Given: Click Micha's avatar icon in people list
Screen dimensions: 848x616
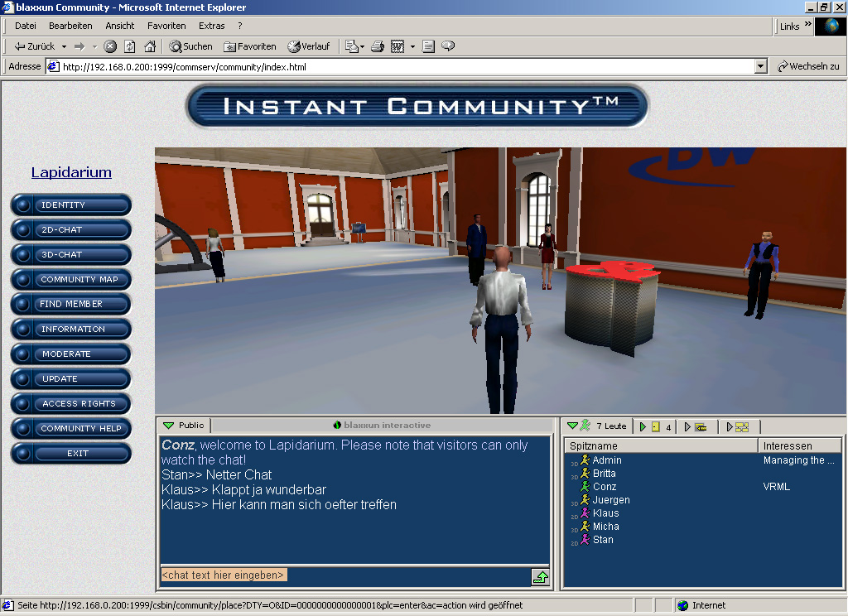Looking at the screenshot, I should tap(585, 527).
